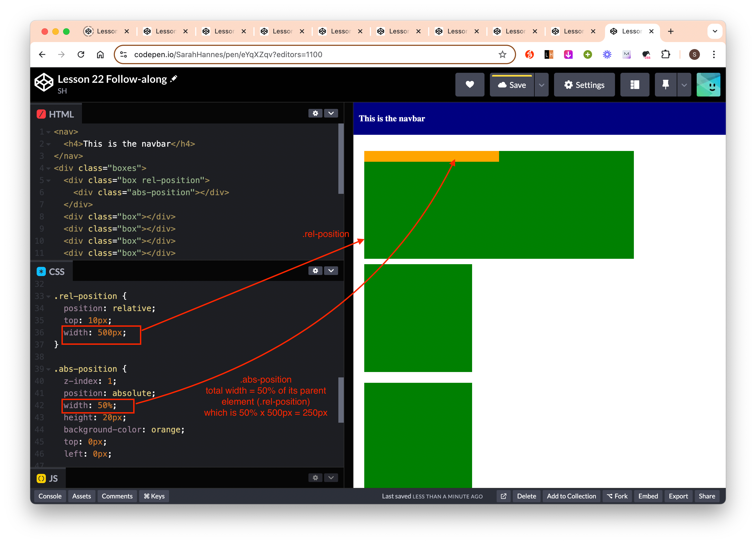Change editor layout view
This screenshot has height=544, width=756.
pos(635,85)
